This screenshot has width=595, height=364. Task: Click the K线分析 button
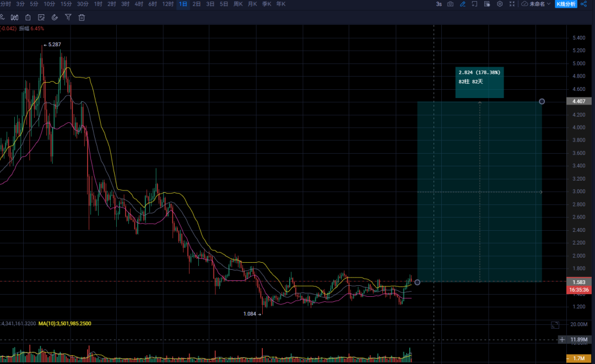(x=566, y=4)
